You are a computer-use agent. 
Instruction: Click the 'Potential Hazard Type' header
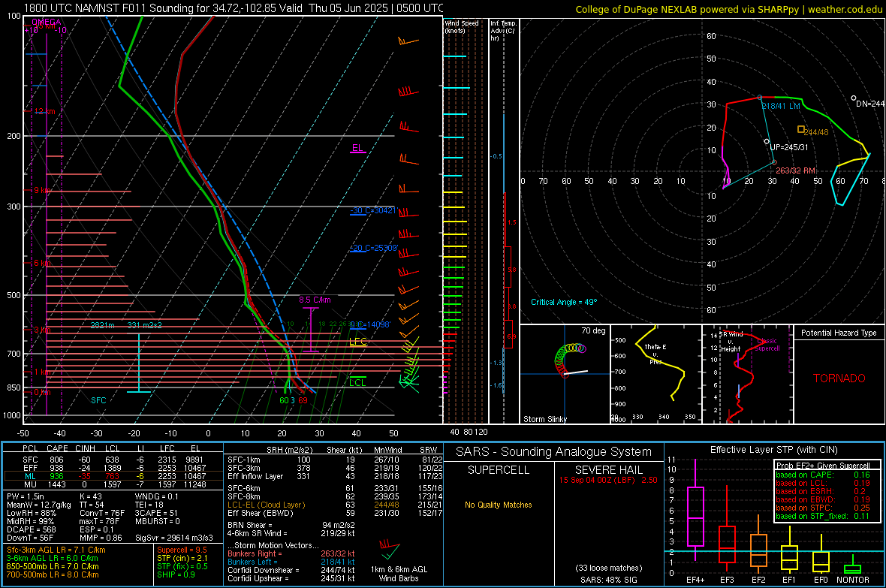[x=839, y=333]
